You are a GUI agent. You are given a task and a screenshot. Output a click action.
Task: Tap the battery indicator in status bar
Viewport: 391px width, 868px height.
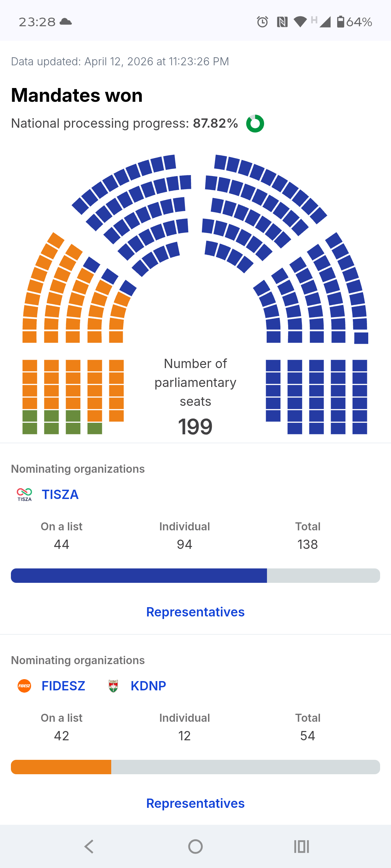[341, 22]
